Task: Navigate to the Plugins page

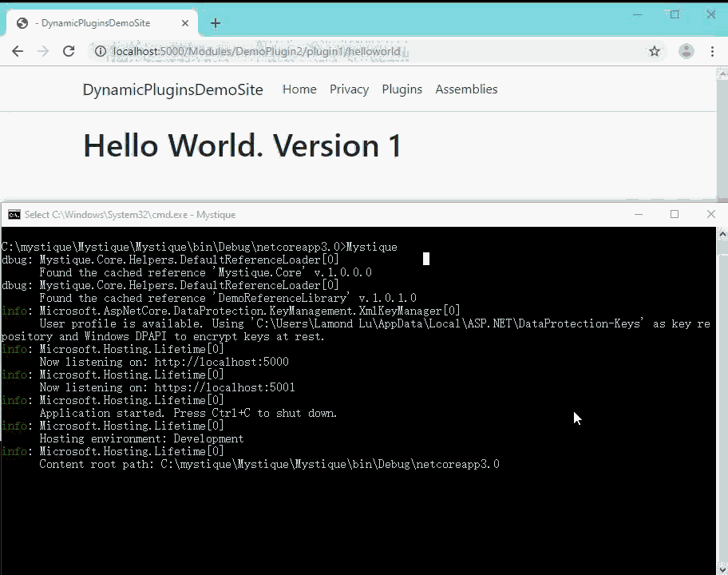Action: 402,89
